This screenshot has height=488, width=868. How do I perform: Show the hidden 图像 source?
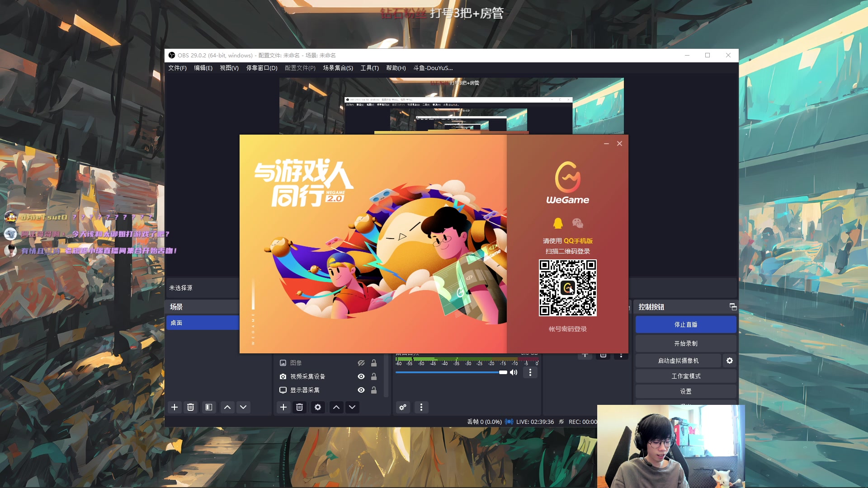tap(361, 363)
